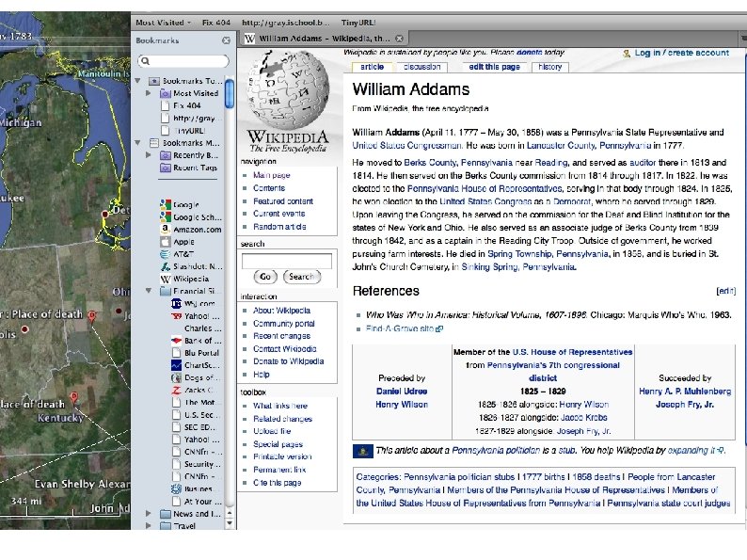Open the Blu Portal bookmark icon
The image size is (747, 560).
(176, 353)
